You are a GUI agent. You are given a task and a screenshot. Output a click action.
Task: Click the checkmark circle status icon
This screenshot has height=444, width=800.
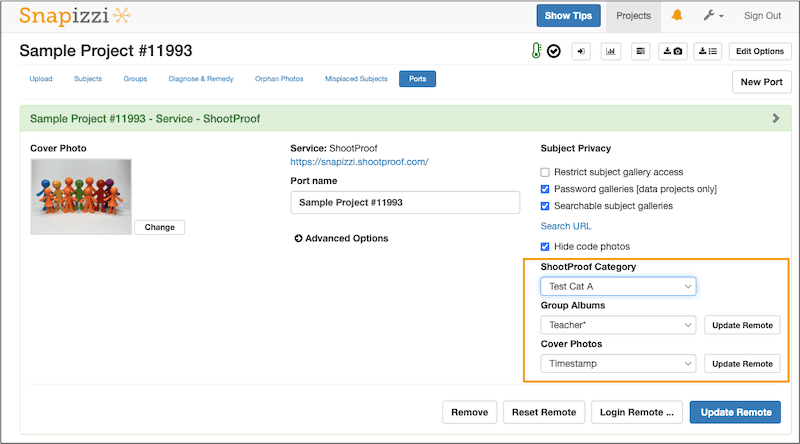click(x=554, y=51)
